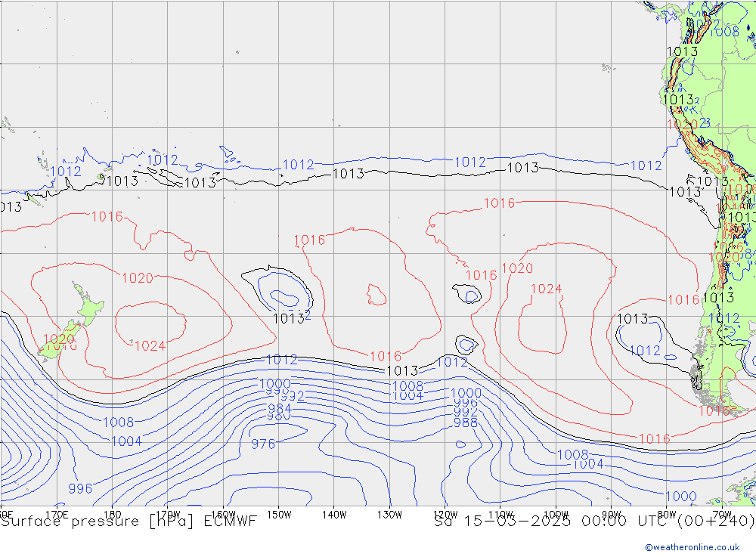Screen dimensions: 756x554
Task: Click the 988 isobar label
Action: [x=465, y=423]
